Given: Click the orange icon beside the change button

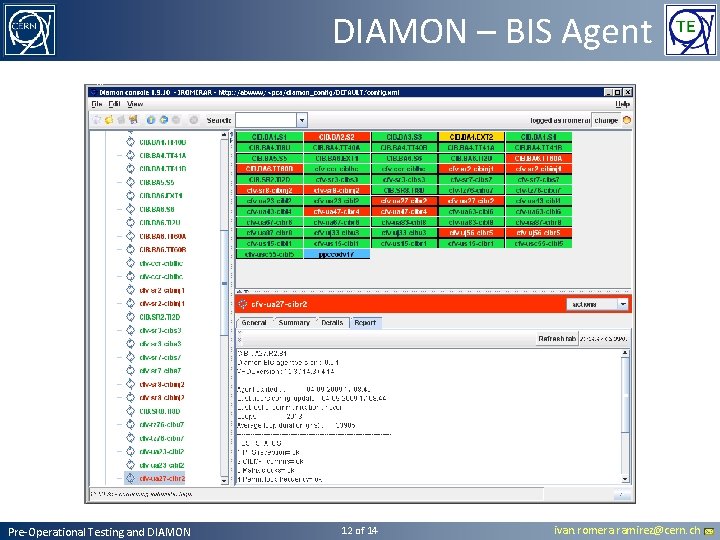Looking at the screenshot, I should click(627, 120).
